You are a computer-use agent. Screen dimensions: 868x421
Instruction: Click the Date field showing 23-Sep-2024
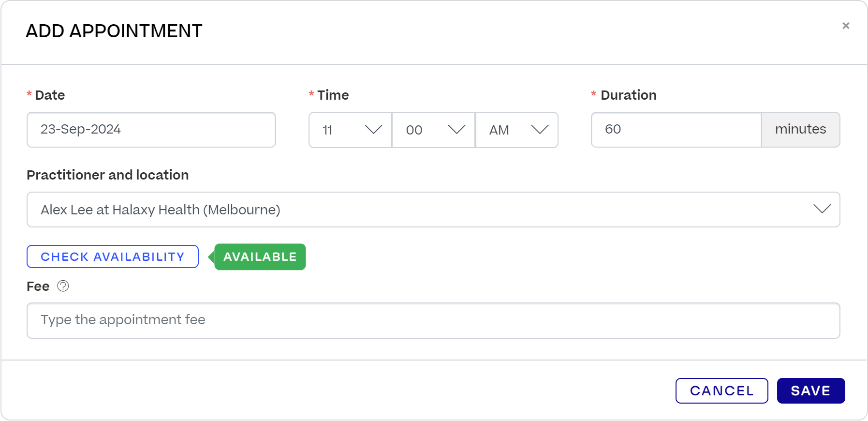(151, 130)
